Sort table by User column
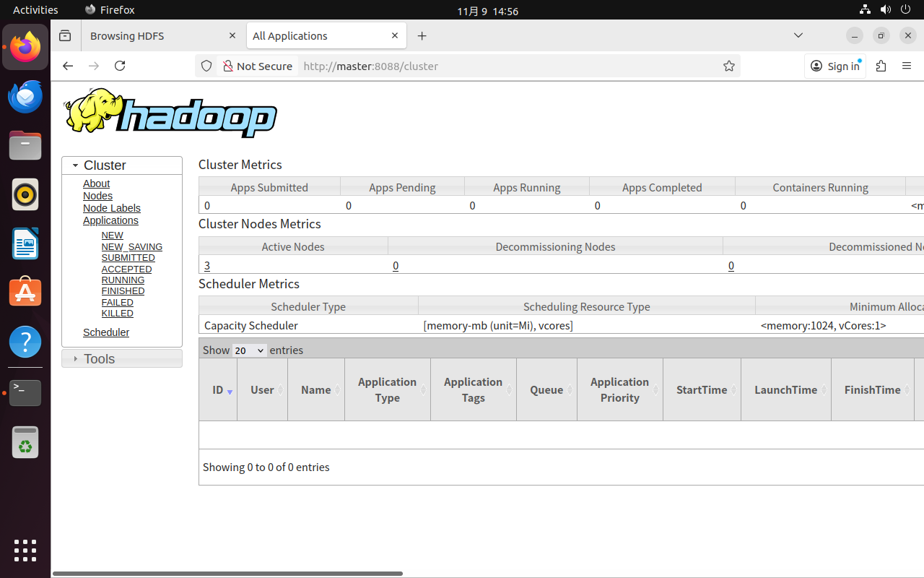Viewport: 924px width, 578px height. click(262, 389)
